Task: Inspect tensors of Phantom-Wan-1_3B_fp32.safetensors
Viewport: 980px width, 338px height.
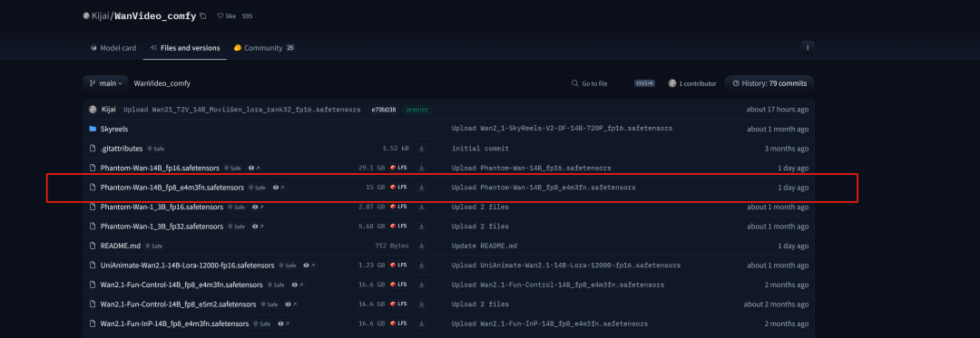Action: (x=258, y=227)
